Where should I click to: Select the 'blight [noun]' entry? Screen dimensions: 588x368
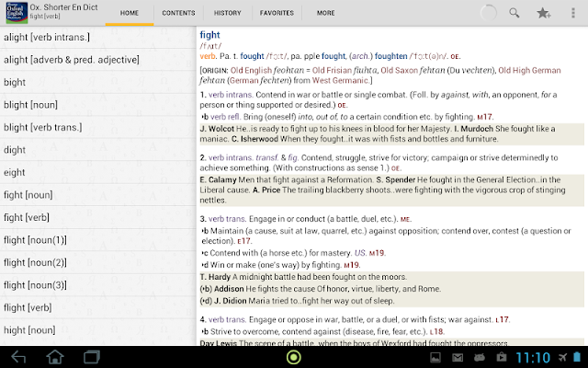pos(98,105)
